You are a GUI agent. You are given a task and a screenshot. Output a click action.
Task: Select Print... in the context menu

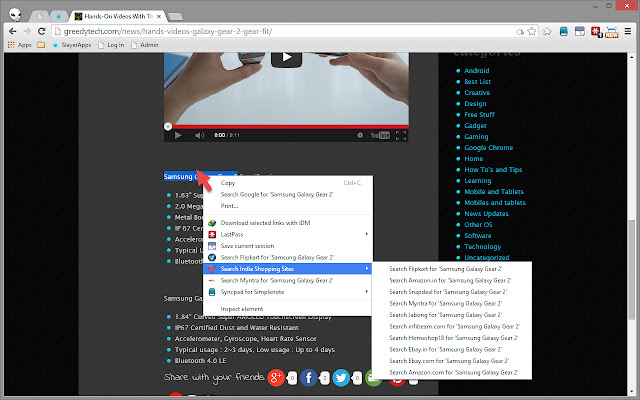tap(288, 206)
